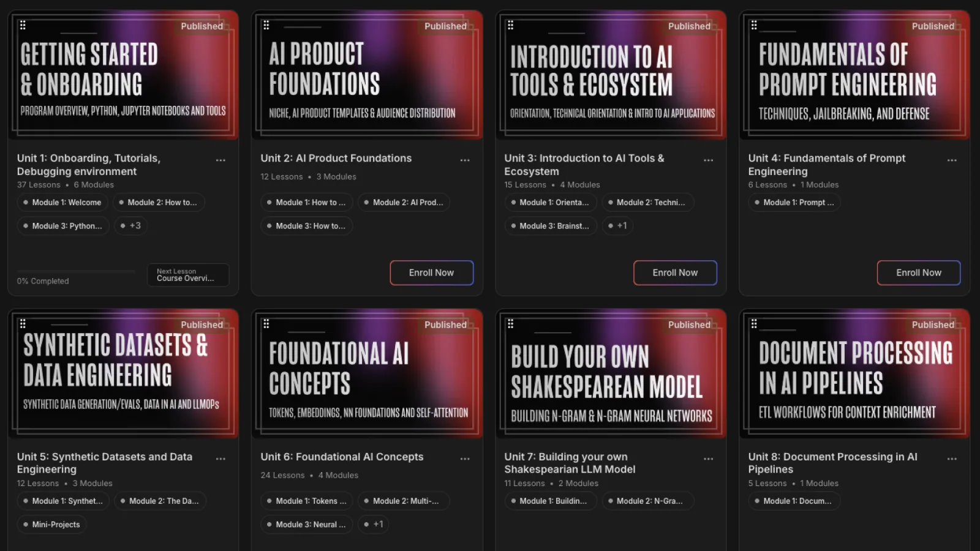The width and height of the screenshot is (980, 551).
Task: Click the drag handle on Synthetic Datasets banner
Action: coord(23,324)
